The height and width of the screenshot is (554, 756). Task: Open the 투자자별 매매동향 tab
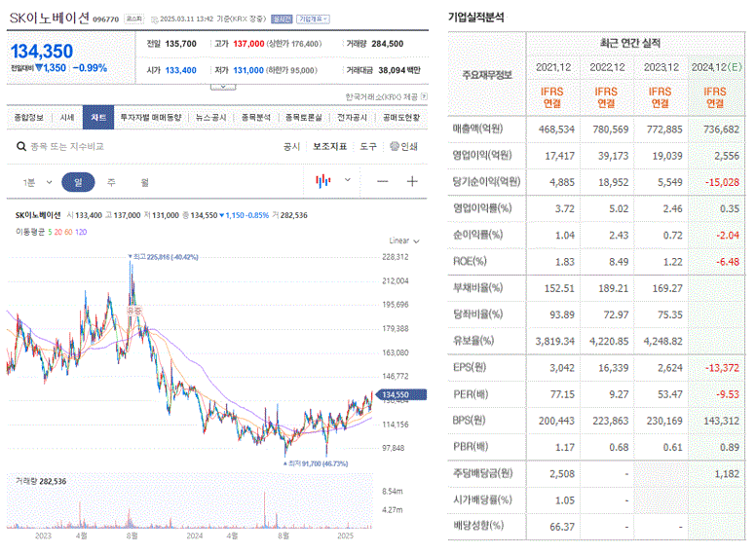pos(151,118)
